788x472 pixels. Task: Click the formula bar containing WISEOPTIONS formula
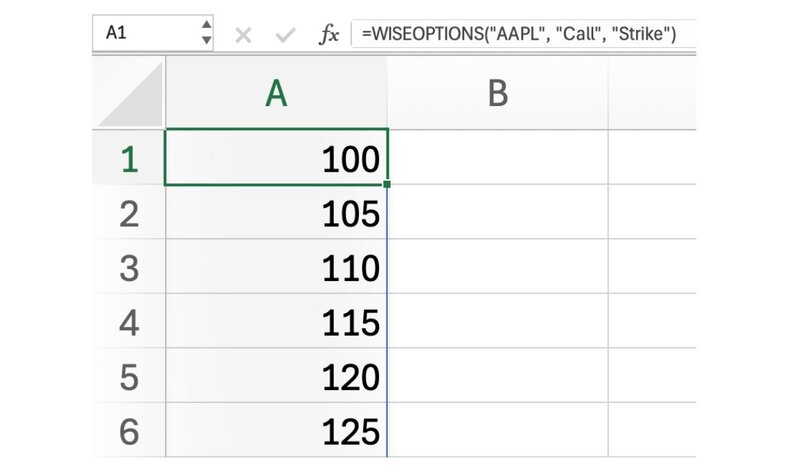coord(520,34)
